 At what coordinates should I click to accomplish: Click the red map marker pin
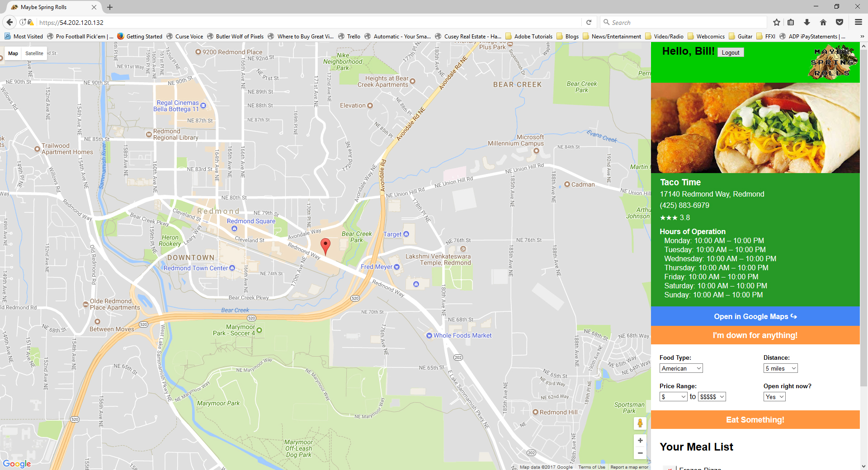tap(325, 247)
